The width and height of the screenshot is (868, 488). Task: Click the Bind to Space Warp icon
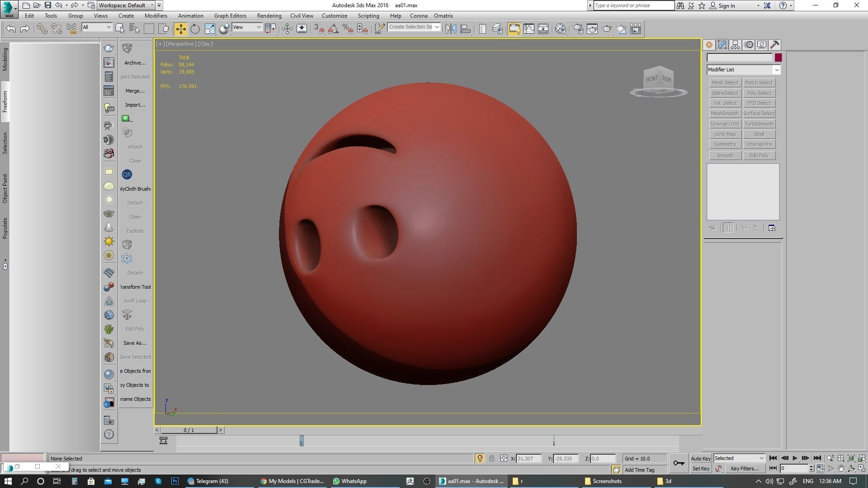click(x=71, y=29)
